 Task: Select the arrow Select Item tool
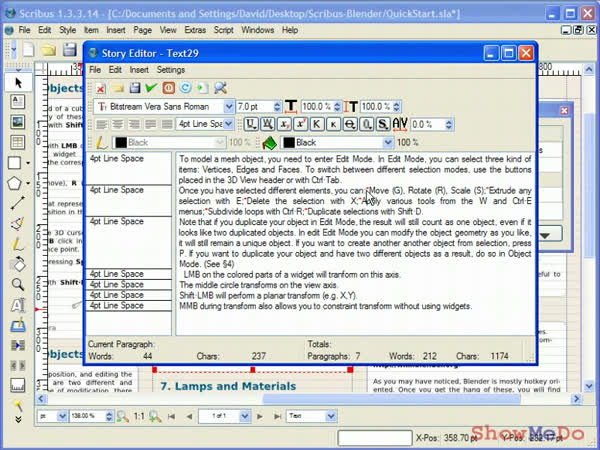coord(18,83)
